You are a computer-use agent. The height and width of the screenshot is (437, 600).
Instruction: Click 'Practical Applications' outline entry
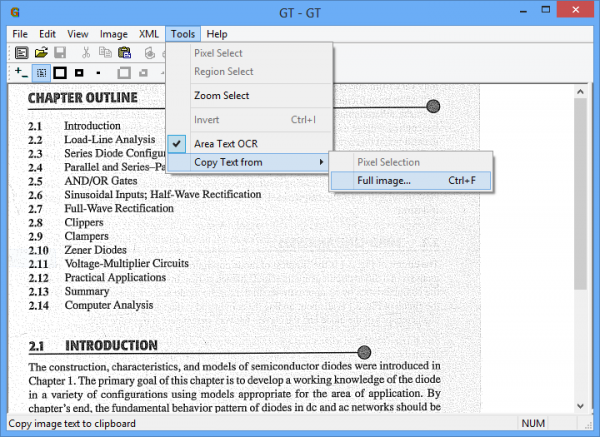(115, 277)
